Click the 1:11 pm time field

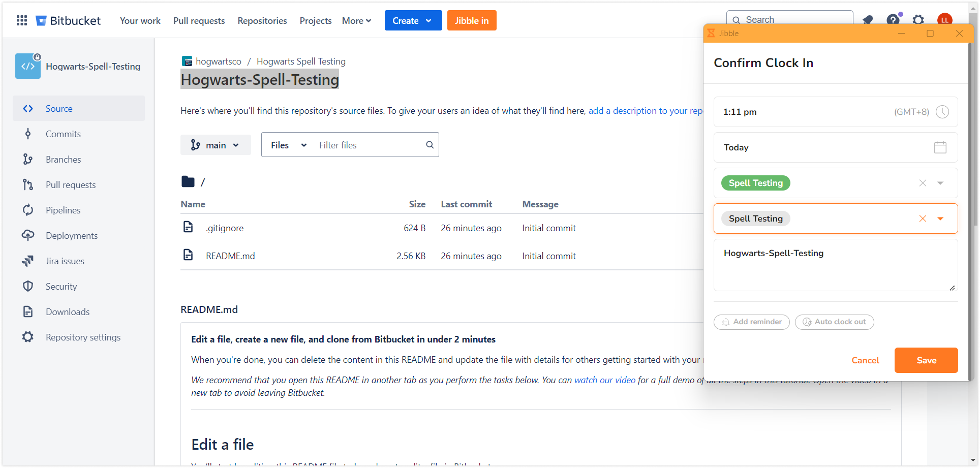836,112
